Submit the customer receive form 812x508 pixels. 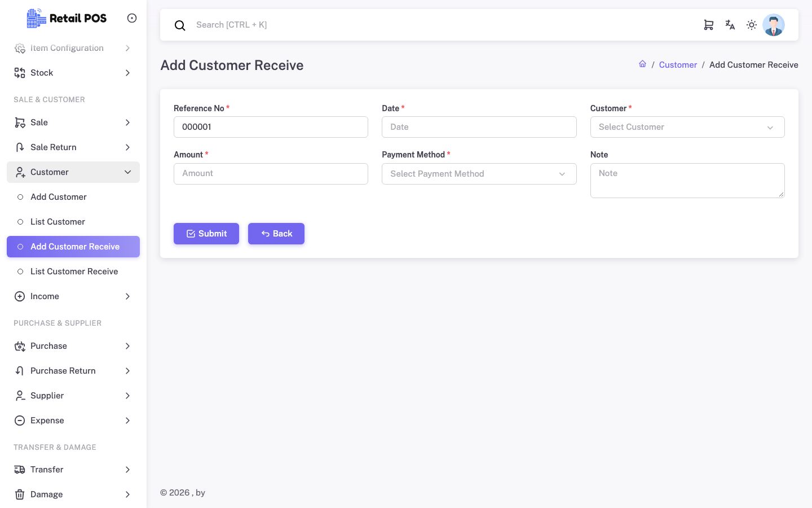point(206,234)
